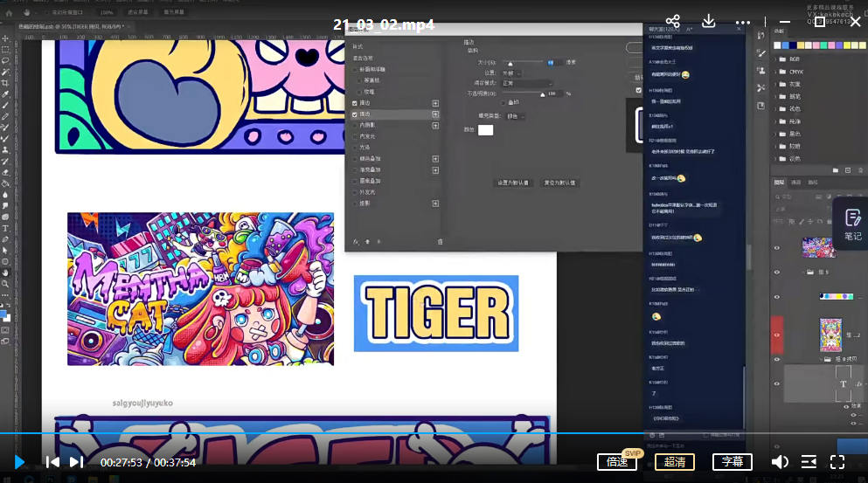Open the 字幕 subtitles option
Viewport: 868px width, 483px height.
click(732, 462)
